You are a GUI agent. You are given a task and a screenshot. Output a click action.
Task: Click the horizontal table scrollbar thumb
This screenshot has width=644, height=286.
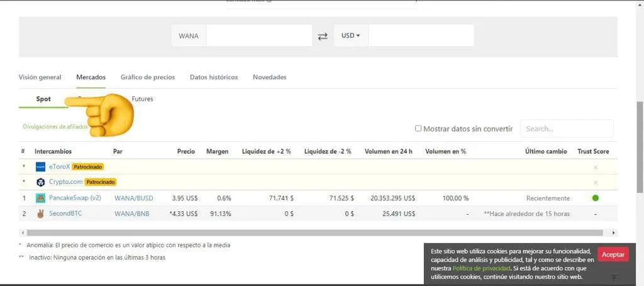pyautogui.click(x=314, y=233)
